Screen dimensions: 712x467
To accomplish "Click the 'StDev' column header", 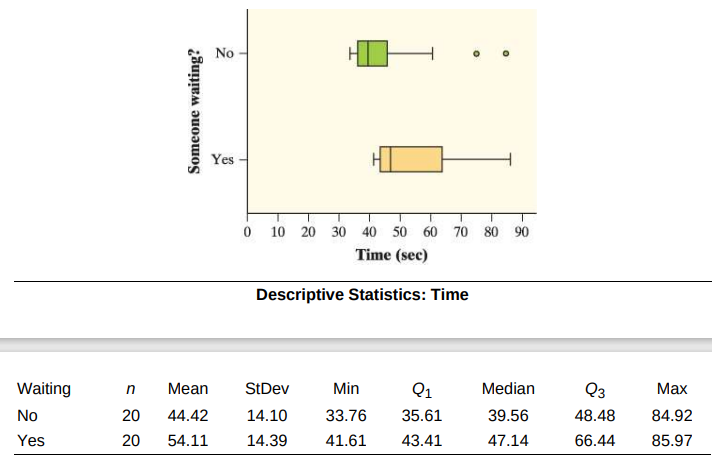I will (267, 388).
